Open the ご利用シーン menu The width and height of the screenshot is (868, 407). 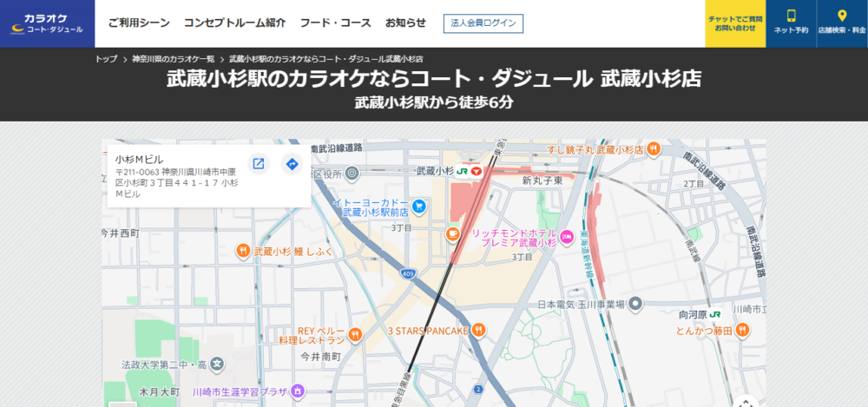(x=139, y=23)
